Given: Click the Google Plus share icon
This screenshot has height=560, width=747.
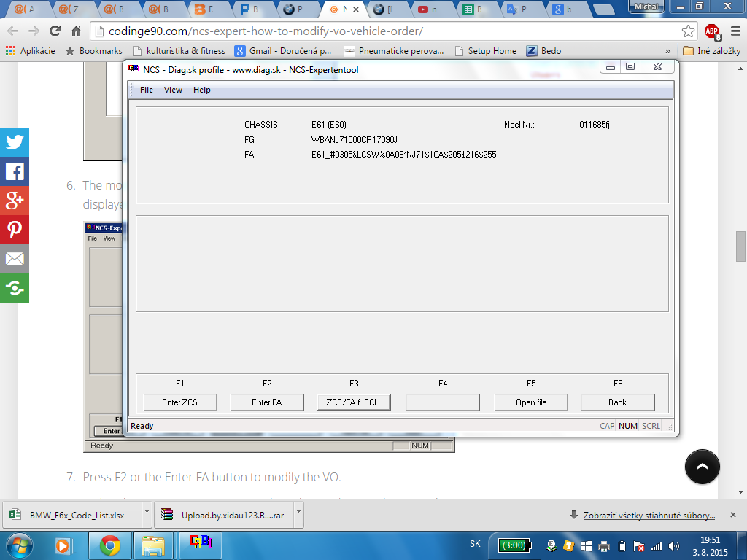Looking at the screenshot, I should point(15,201).
